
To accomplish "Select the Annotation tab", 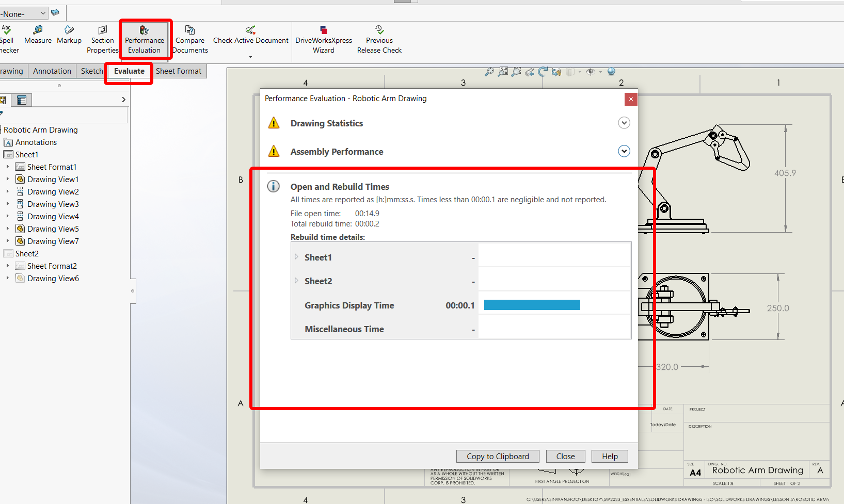I will pyautogui.click(x=52, y=71).
